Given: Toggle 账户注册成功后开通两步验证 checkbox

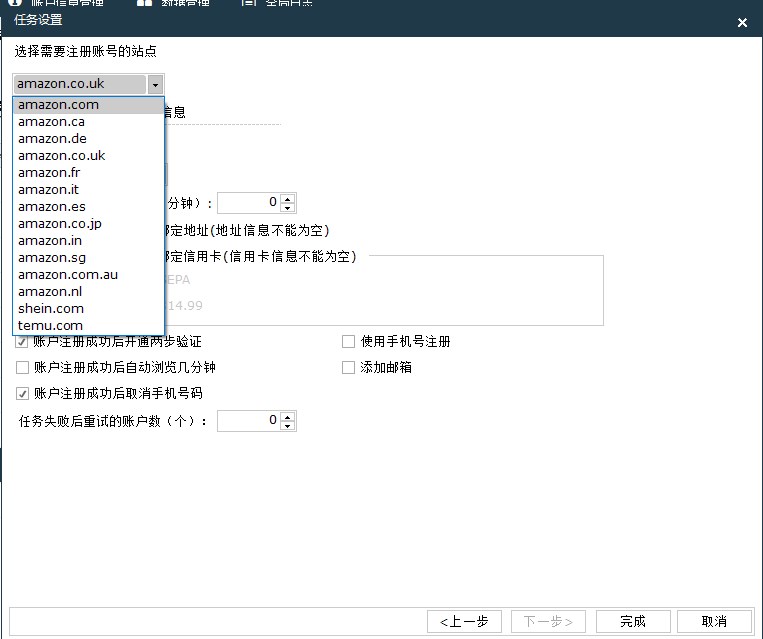Looking at the screenshot, I should (22, 342).
